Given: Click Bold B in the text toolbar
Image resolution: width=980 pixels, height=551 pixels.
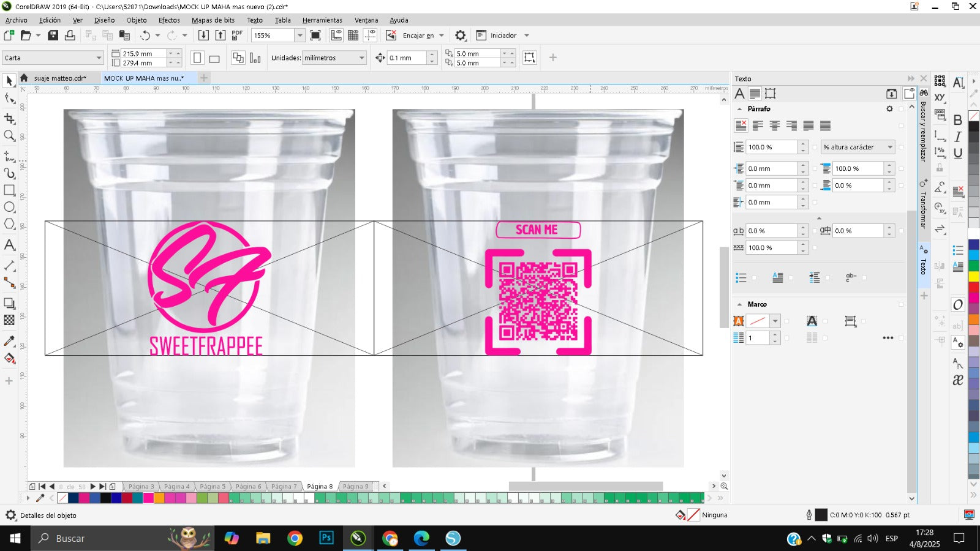Looking at the screenshot, I should coord(958,120).
